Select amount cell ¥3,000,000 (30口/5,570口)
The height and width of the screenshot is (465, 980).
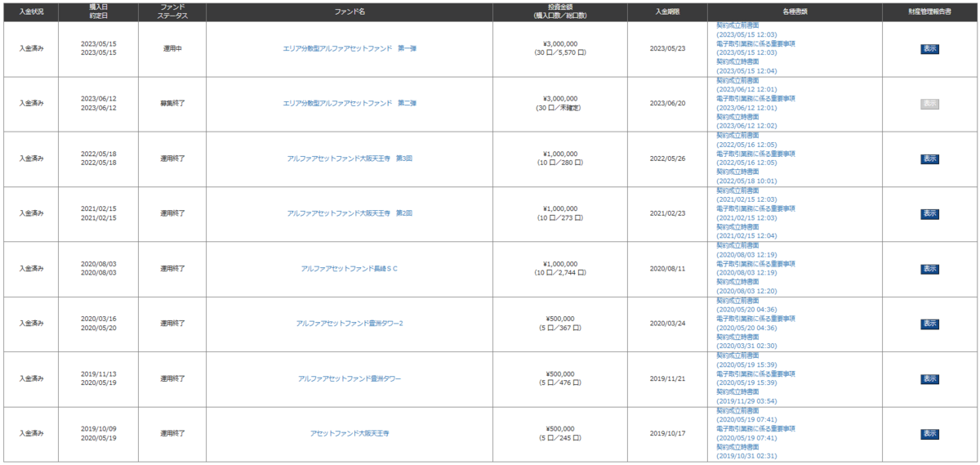[x=560, y=49]
